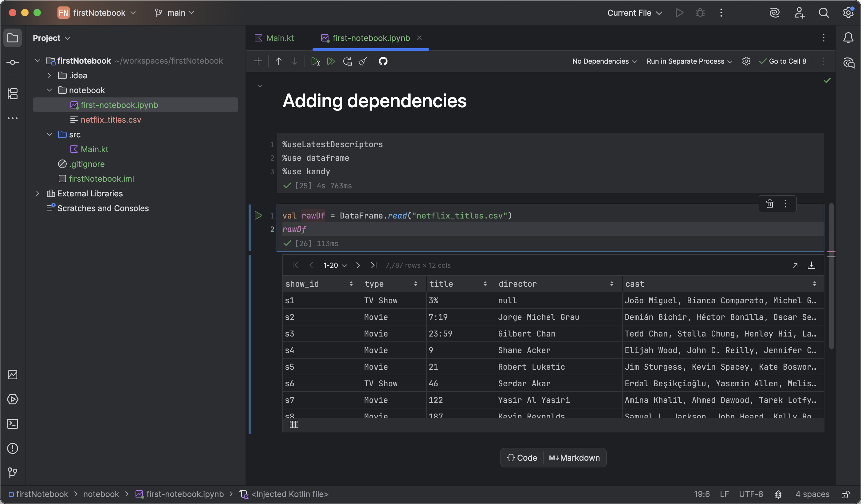Jump to last page of table
This screenshot has width=861, height=504.
(374, 265)
